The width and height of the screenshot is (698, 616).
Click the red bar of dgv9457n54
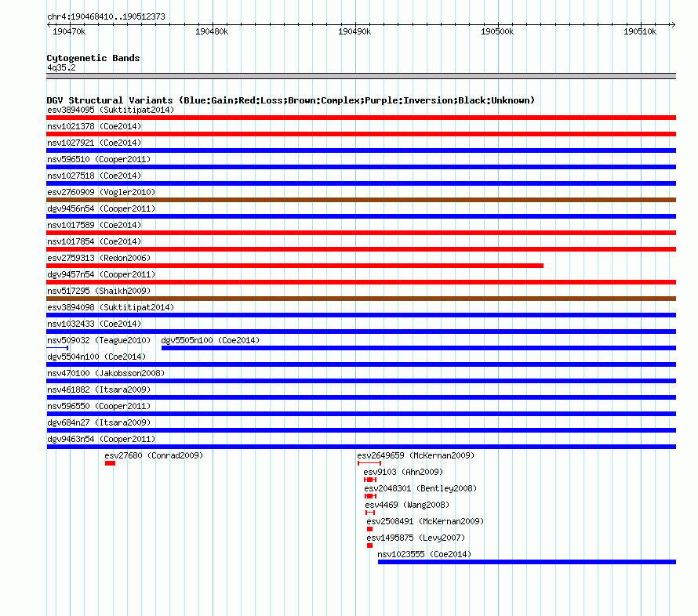tap(361, 282)
